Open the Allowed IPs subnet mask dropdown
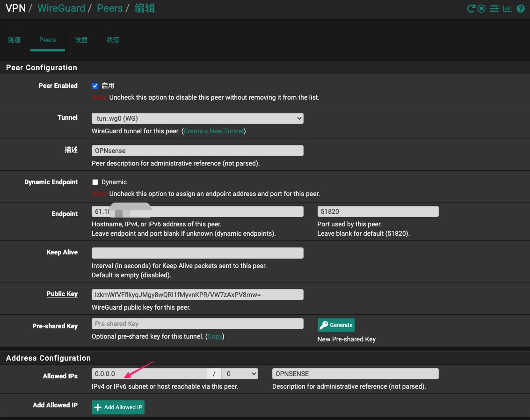This screenshot has width=530, height=420. (240, 374)
